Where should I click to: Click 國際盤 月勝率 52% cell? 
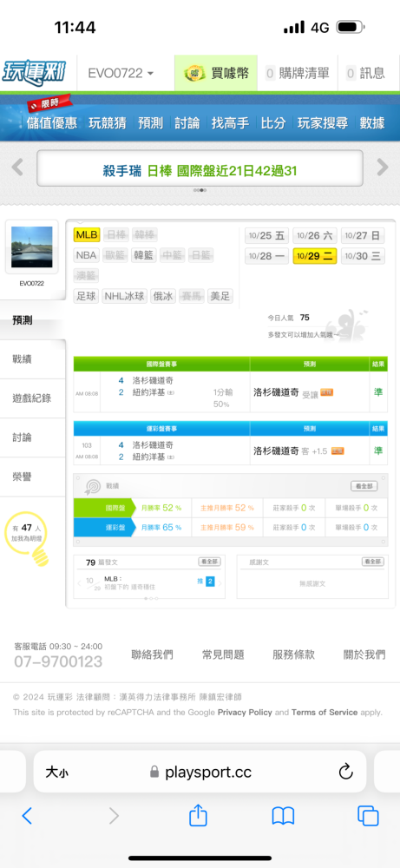click(161, 508)
